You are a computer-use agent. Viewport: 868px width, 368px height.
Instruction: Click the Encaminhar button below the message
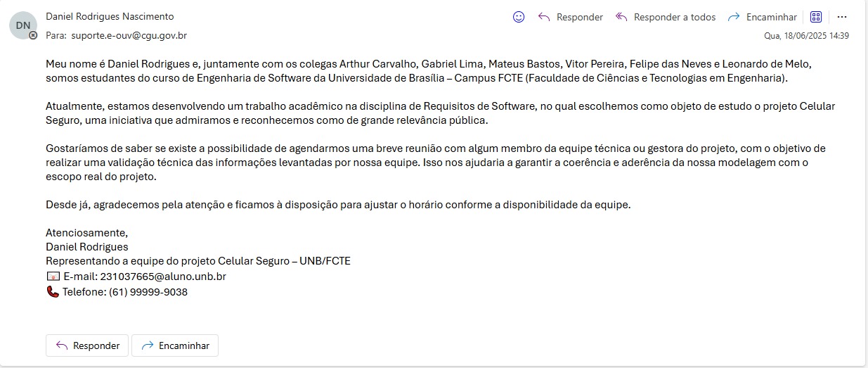pyautogui.click(x=175, y=345)
